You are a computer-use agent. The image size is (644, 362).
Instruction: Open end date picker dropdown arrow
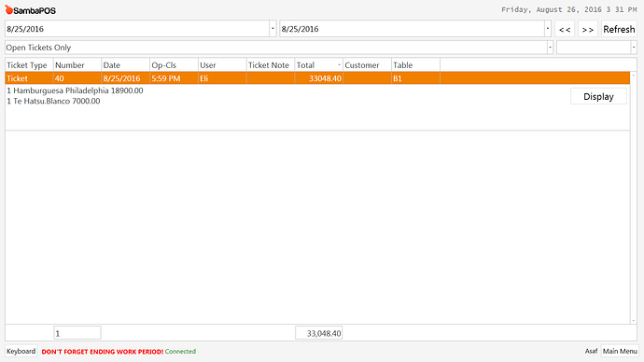click(x=548, y=29)
